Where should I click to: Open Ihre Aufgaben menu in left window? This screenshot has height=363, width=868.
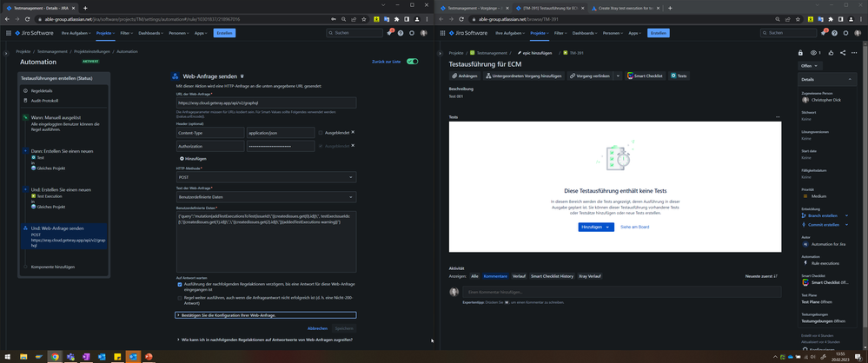point(74,33)
